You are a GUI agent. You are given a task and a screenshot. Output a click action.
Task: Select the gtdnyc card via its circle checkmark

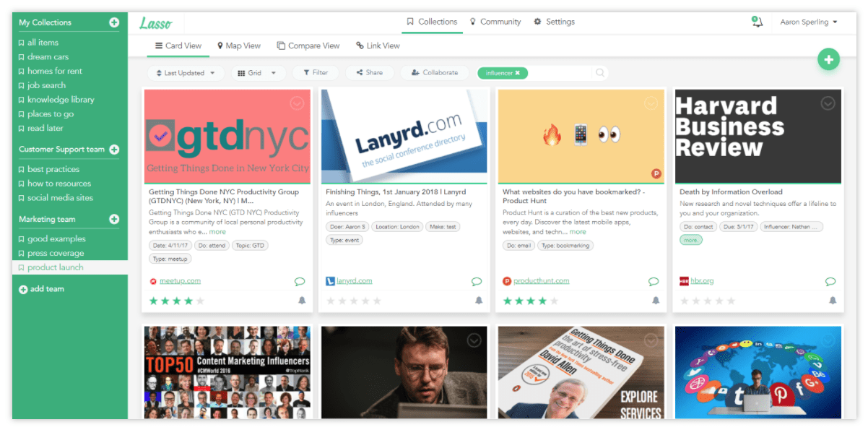pos(296,103)
